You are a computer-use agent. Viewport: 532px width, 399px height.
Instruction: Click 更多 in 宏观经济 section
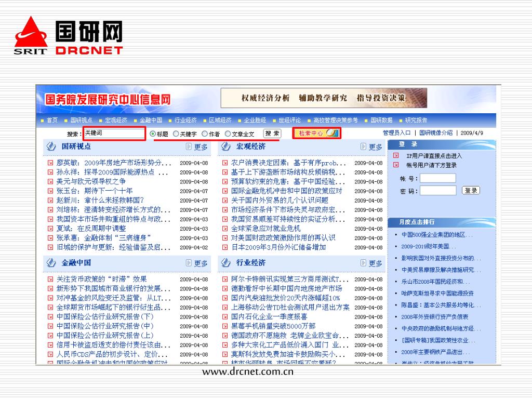click(x=376, y=147)
